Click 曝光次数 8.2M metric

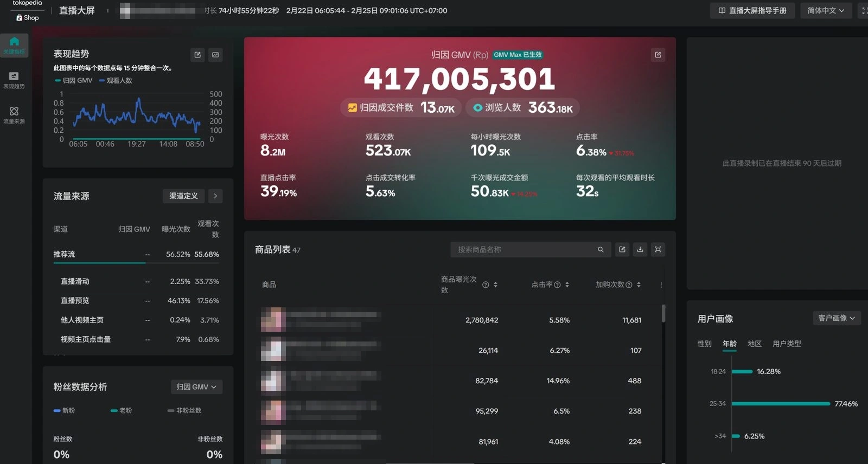pyautogui.click(x=275, y=145)
